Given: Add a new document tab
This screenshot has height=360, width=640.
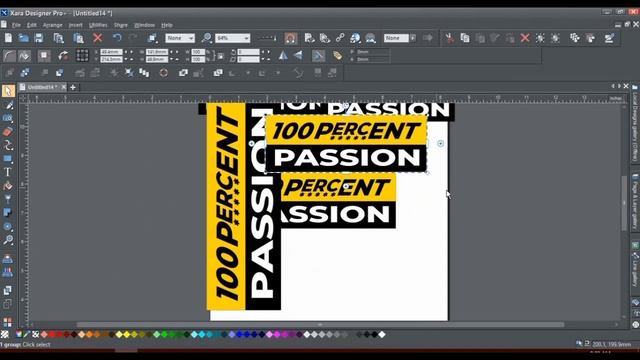Looking at the screenshot, I should tap(73, 87).
